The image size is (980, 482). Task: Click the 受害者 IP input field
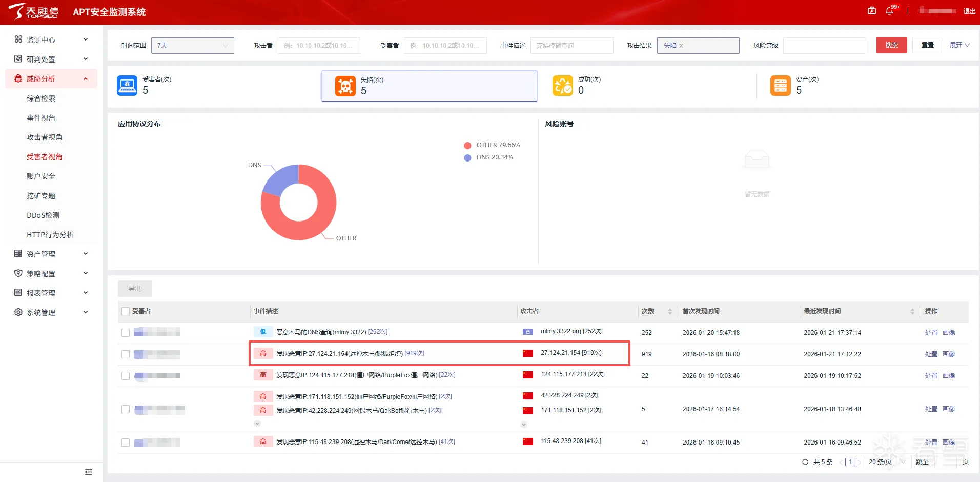click(445, 46)
